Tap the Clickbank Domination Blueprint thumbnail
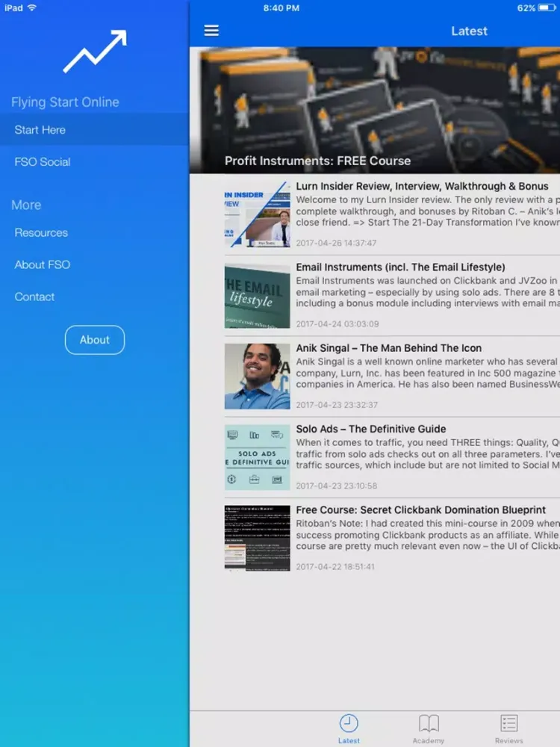 (x=257, y=539)
